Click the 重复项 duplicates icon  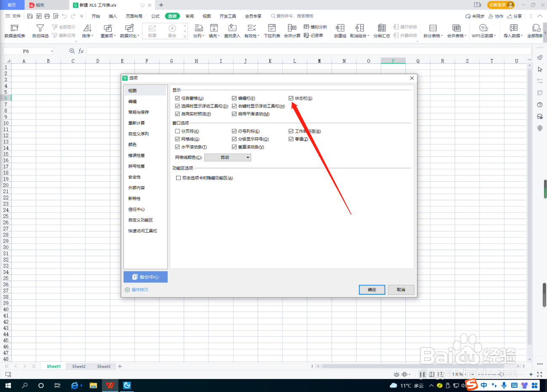(x=108, y=28)
